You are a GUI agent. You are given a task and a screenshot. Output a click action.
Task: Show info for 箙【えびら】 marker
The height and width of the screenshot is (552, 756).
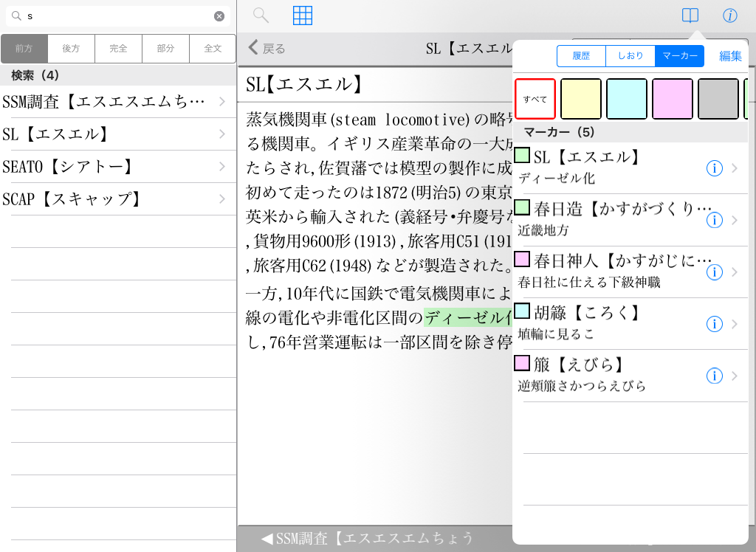coord(714,376)
